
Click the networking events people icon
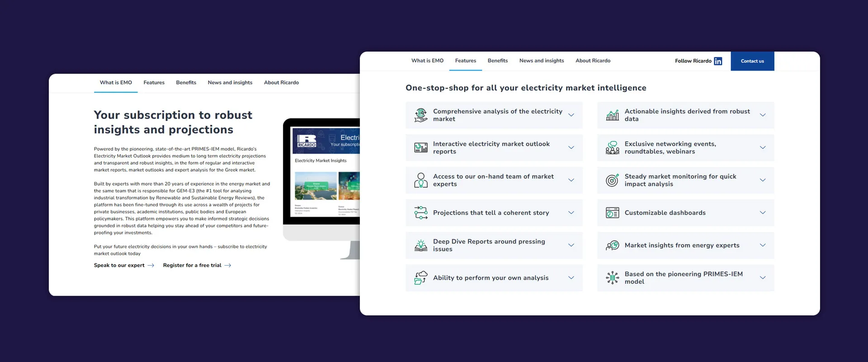tap(612, 148)
